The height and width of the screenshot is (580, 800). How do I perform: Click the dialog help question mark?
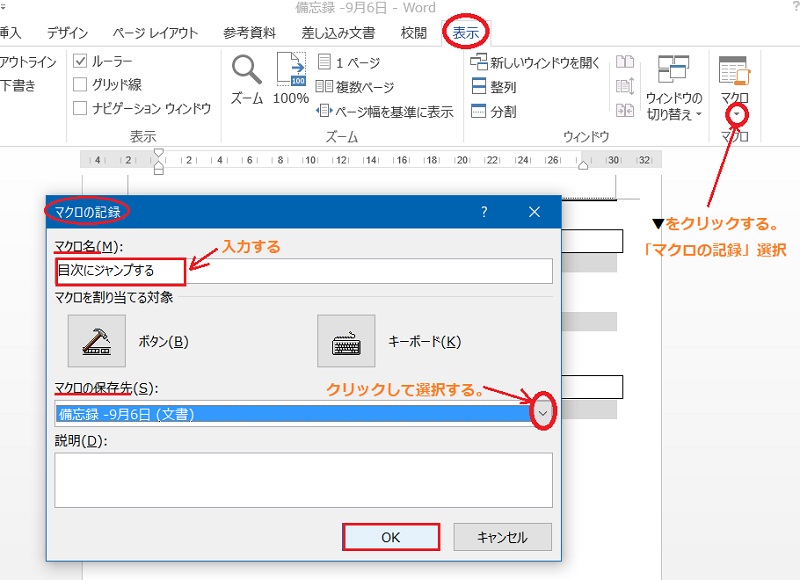click(x=484, y=212)
